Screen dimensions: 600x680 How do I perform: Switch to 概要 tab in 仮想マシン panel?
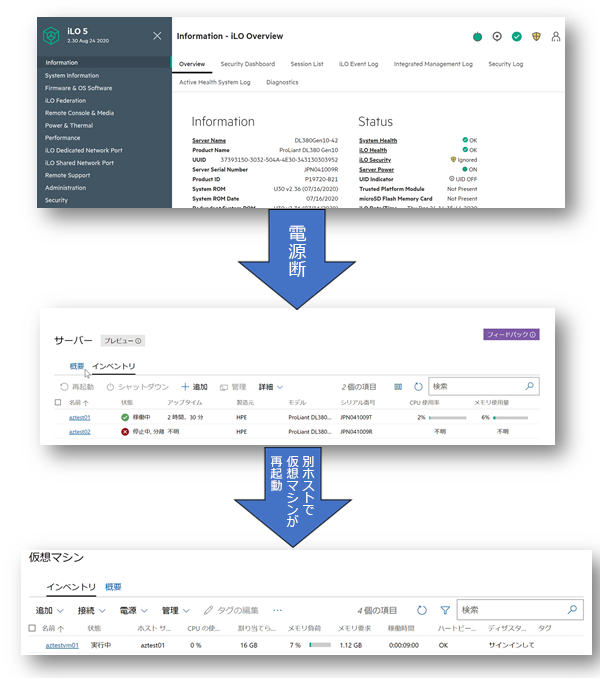[x=113, y=587]
